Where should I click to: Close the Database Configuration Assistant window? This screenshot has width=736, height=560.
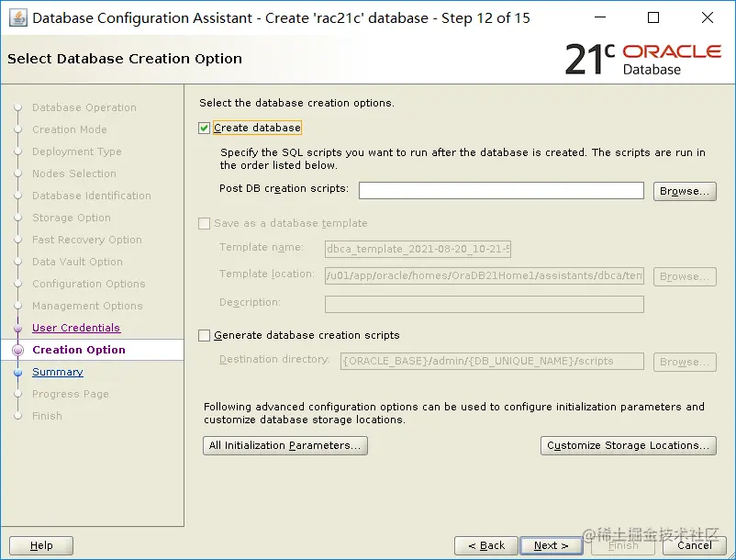pyautogui.click(x=707, y=17)
